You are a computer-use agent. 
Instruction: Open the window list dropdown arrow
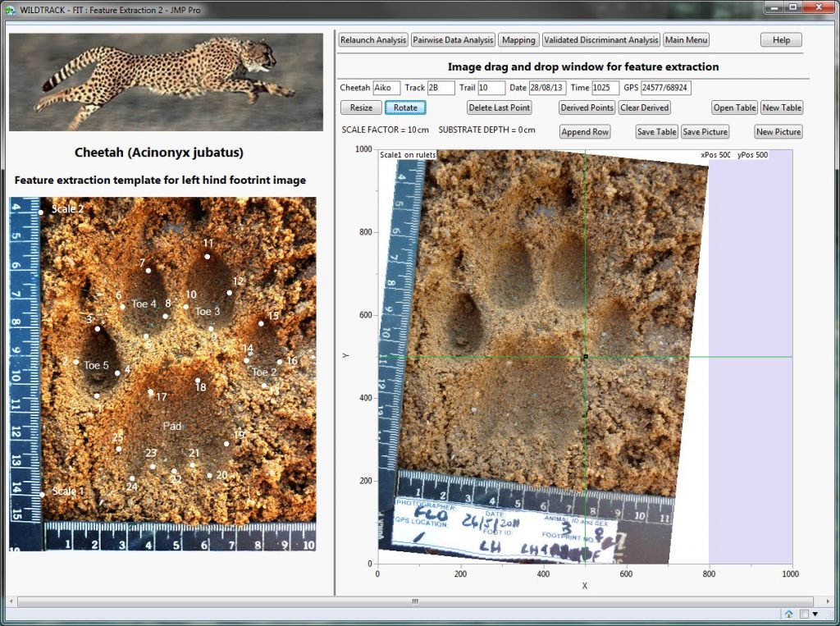(815, 614)
